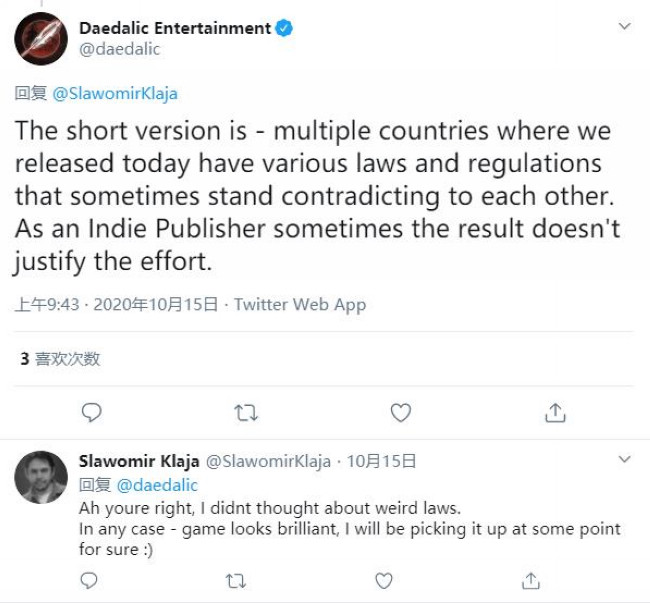The width and height of the screenshot is (650, 605).
Task: Follow the @daedalic reply-to link
Action: point(158,485)
